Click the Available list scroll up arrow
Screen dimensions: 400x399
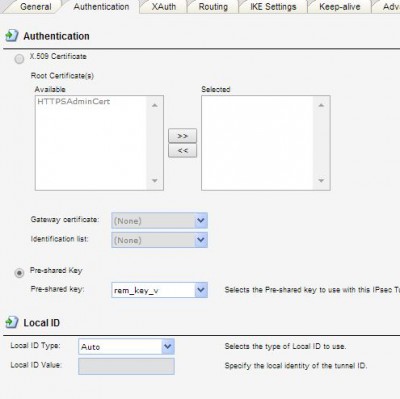click(155, 105)
